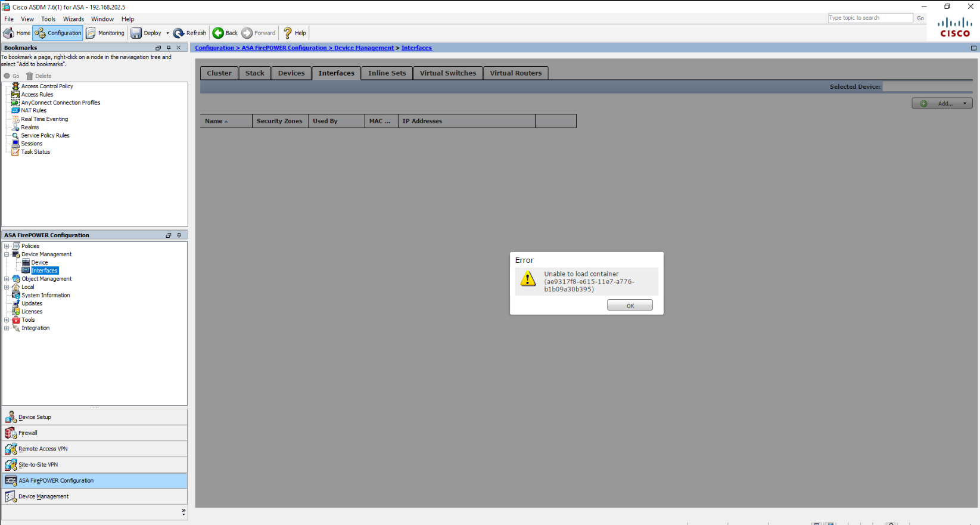The width and height of the screenshot is (980, 525).
Task: Float the Bookmarks panel
Action: pos(158,48)
